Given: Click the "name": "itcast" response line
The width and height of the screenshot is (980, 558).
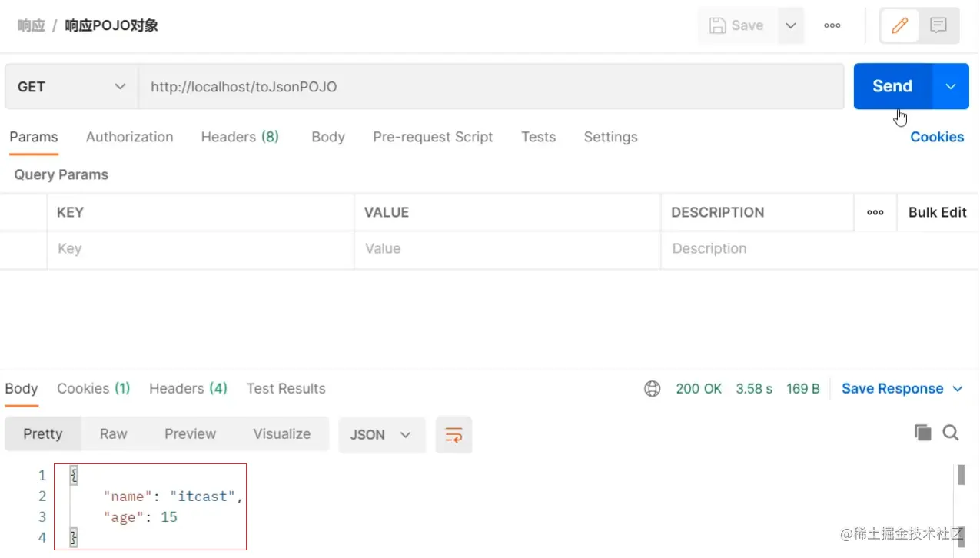Looking at the screenshot, I should tap(173, 497).
